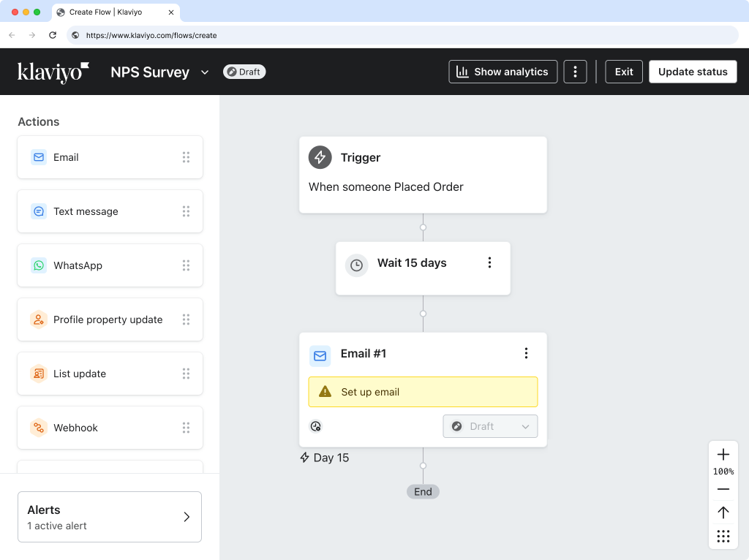
Task: Open the kebab menu on Wait 15 days
Action: pos(489,262)
